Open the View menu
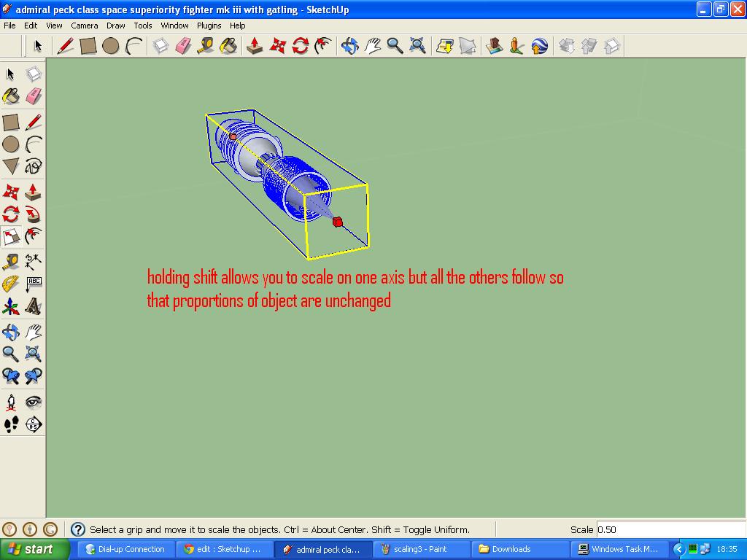Image resolution: width=747 pixels, height=560 pixels. 54,26
